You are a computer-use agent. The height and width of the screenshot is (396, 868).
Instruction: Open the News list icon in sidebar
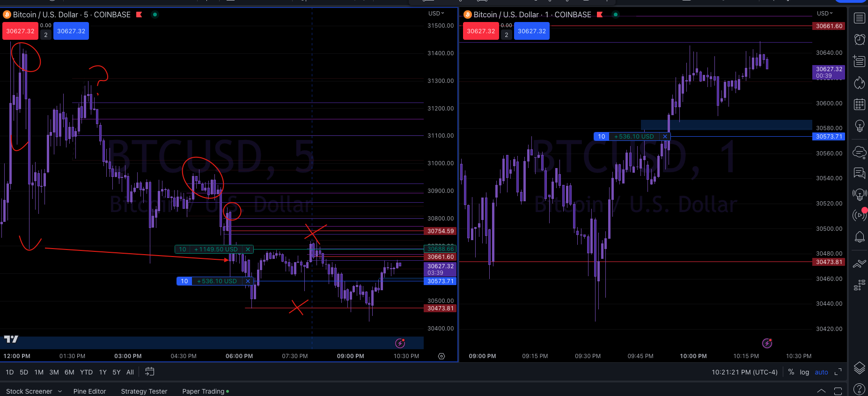tap(859, 61)
